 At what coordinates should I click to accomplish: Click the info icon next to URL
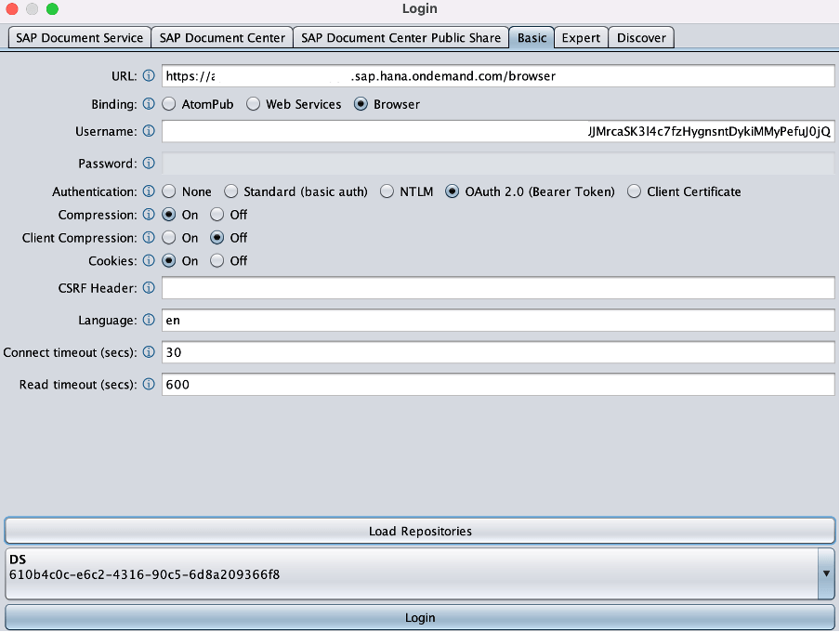pos(149,75)
